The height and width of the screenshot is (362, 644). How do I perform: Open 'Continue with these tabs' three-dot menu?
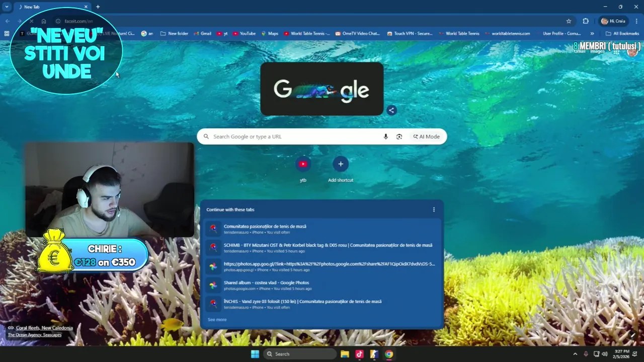434,210
